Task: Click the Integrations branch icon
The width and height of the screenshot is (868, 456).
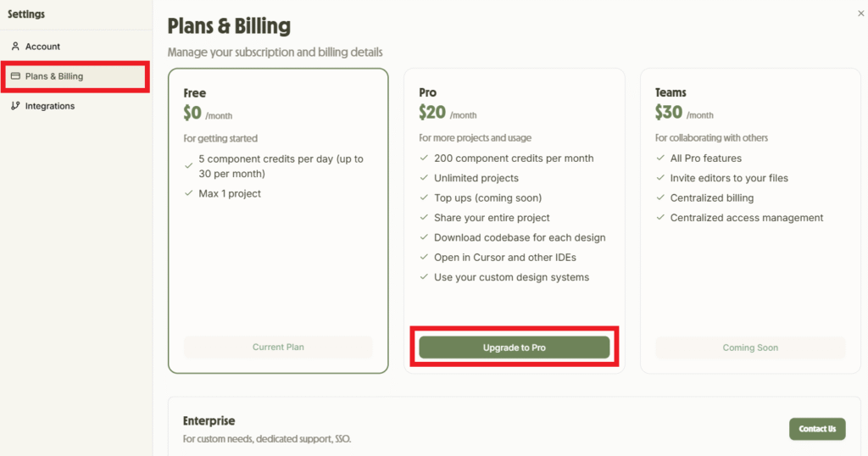Action: click(x=15, y=106)
